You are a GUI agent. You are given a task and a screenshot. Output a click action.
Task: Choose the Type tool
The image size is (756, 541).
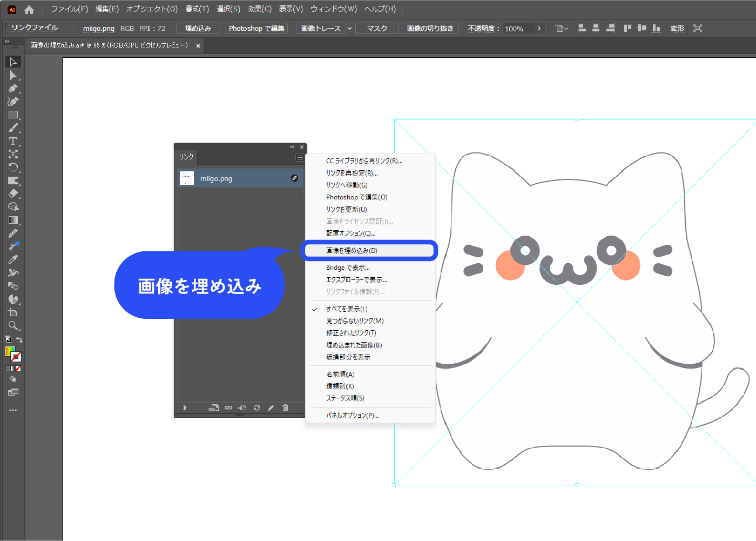click(x=13, y=141)
